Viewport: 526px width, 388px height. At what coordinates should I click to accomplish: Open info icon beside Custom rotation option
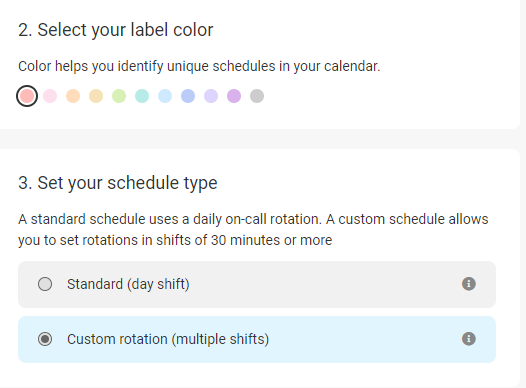click(469, 339)
